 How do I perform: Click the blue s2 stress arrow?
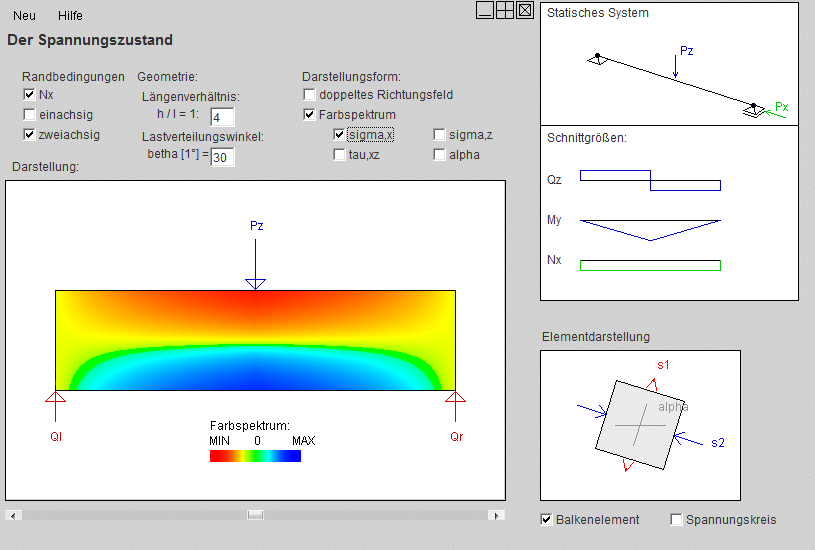[688, 439]
